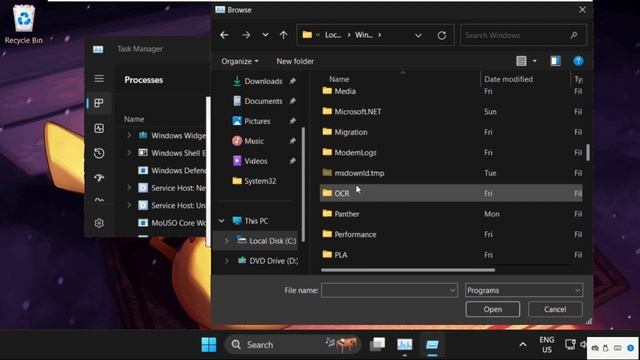The image size is (640, 360).
Task: Show hidden system tray icons
Action: click(x=523, y=345)
